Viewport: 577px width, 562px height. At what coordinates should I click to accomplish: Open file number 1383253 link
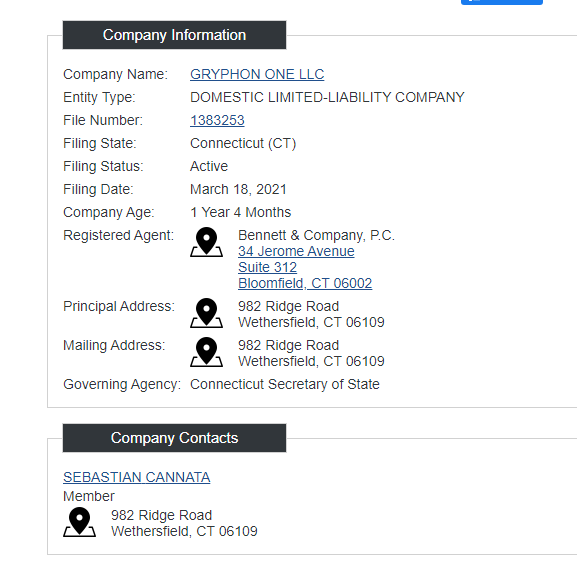coord(217,120)
